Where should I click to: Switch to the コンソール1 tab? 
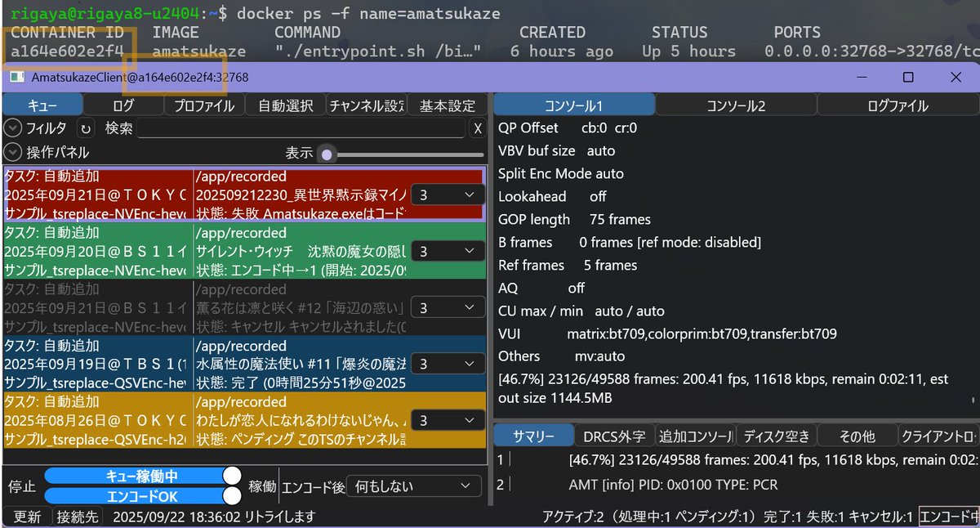point(574,105)
